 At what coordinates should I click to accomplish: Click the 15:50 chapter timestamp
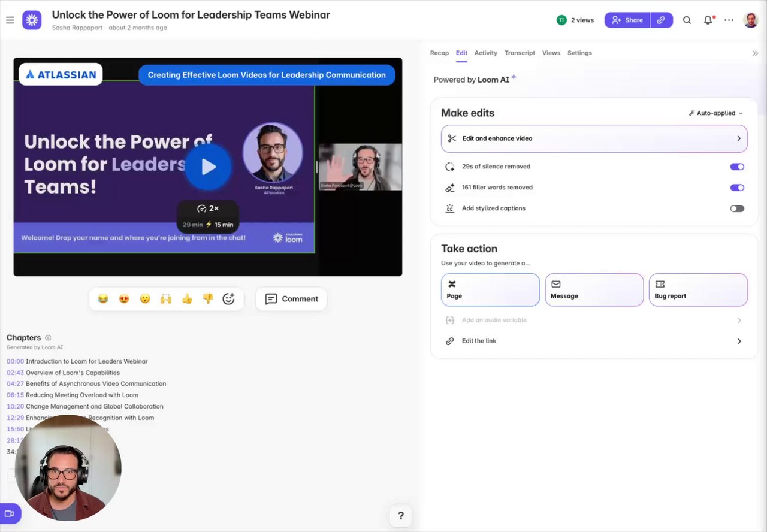(15, 429)
